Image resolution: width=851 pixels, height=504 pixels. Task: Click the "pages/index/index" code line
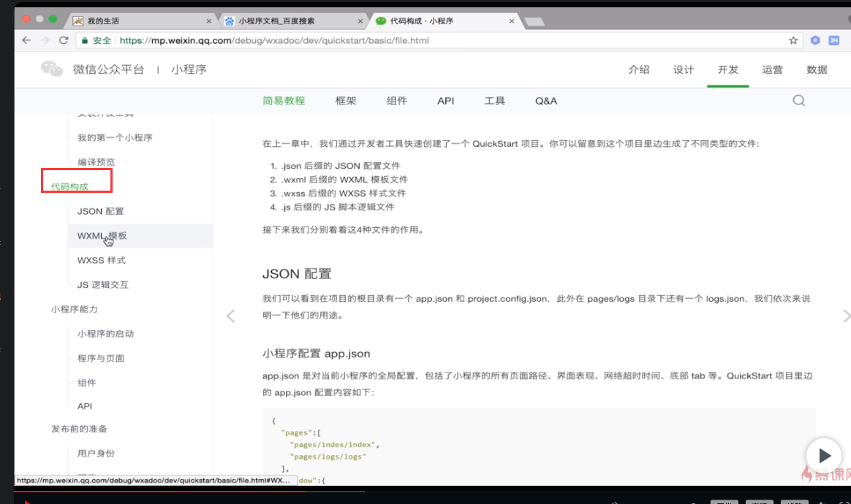pyautogui.click(x=335, y=444)
